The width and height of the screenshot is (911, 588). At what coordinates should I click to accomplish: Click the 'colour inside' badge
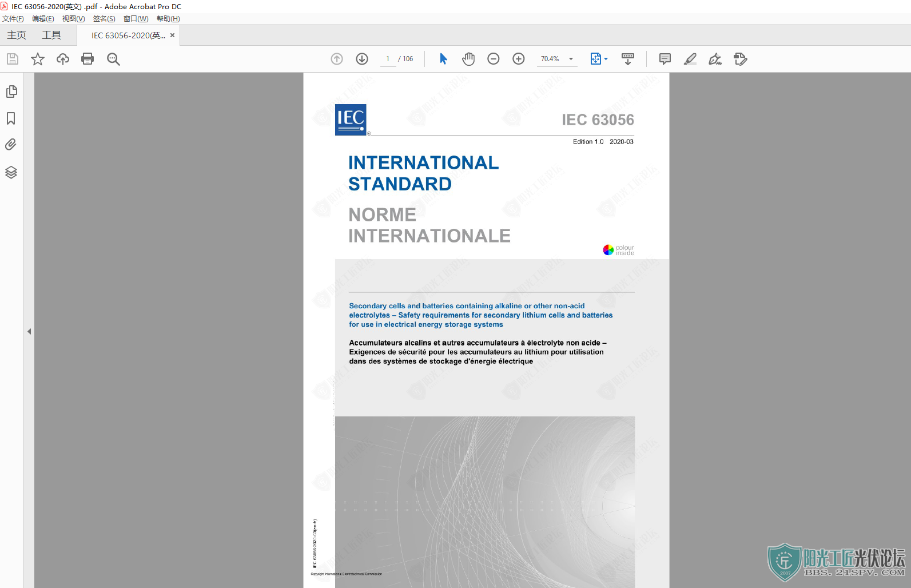pos(619,250)
